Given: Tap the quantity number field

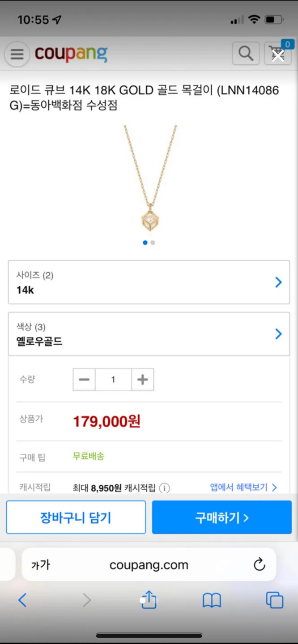Looking at the screenshot, I should 113,379.
